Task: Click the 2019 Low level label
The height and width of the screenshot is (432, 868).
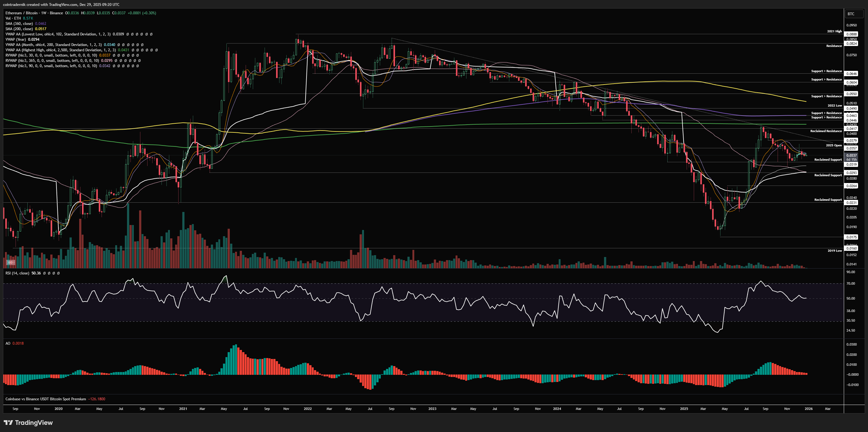Action: point(835,250)
